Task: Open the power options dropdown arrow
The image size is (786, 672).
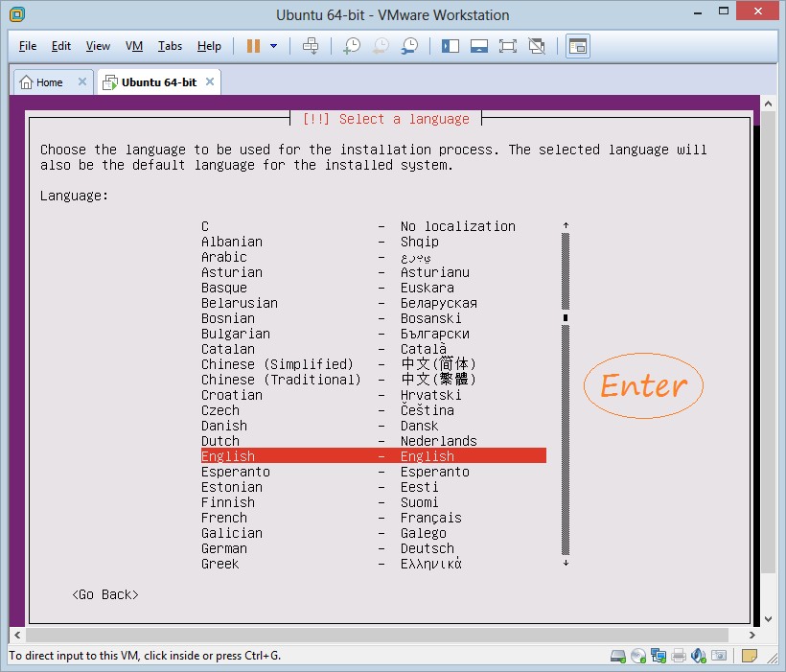Action: [x=274, y=46]
